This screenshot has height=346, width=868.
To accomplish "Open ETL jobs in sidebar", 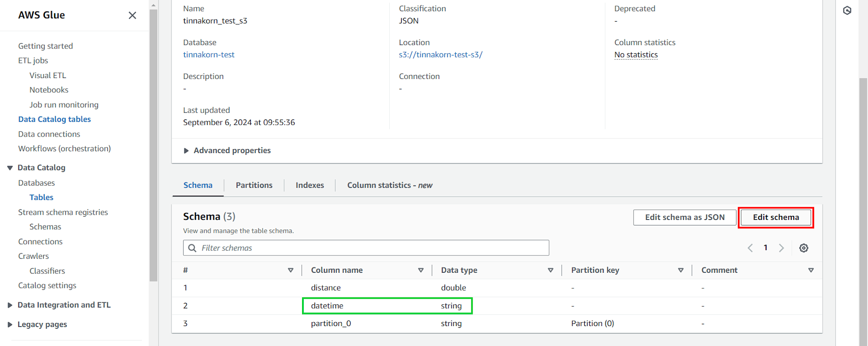I will coord(33,61).
